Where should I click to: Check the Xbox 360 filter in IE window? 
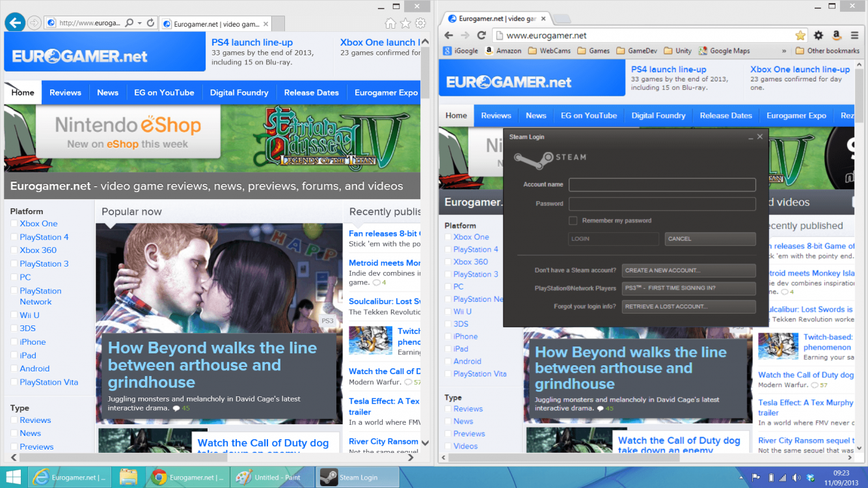[x=14, y=251]
